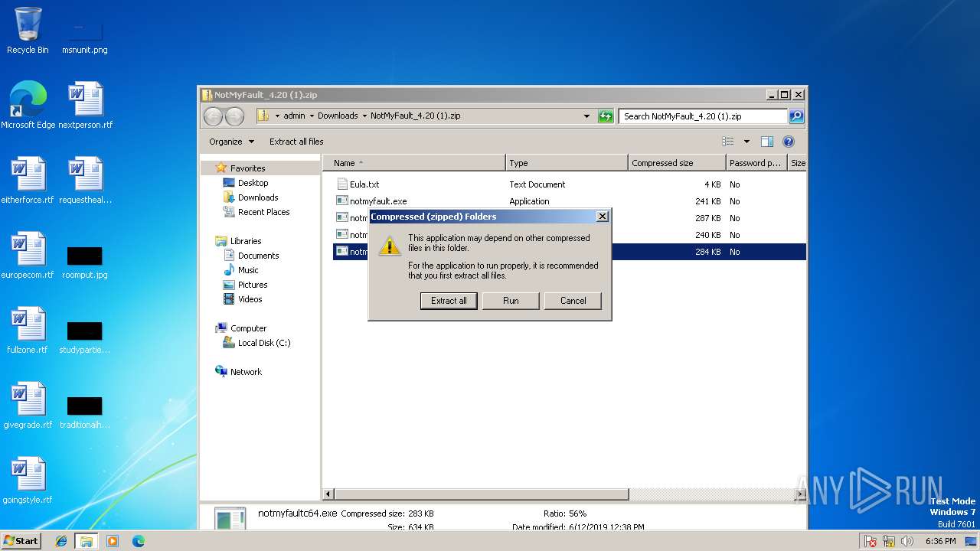Select Libraries in navigation pane
This screenshot has height=551, width=980.
point(246,241)
